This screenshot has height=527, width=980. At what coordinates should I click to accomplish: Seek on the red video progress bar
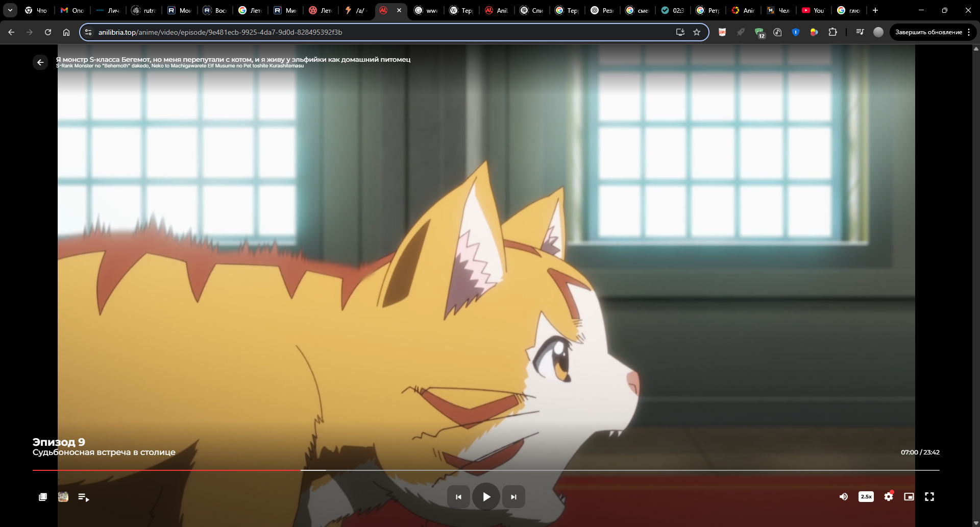(x=486, y=470)
